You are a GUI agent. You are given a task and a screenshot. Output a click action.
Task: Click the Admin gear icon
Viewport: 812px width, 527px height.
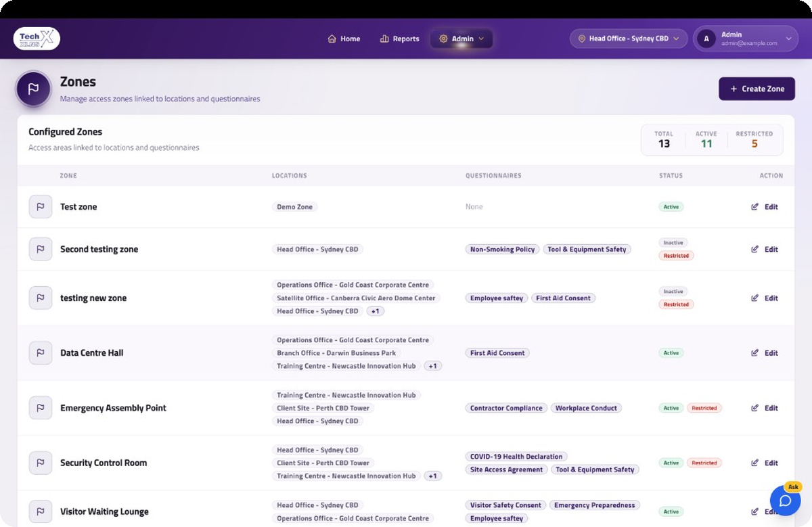(443, 39)
